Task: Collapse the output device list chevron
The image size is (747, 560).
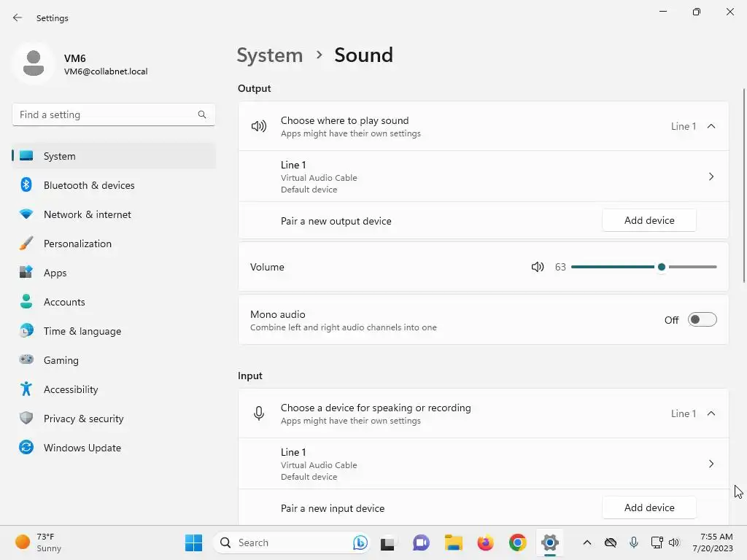Action: (711, 126)
